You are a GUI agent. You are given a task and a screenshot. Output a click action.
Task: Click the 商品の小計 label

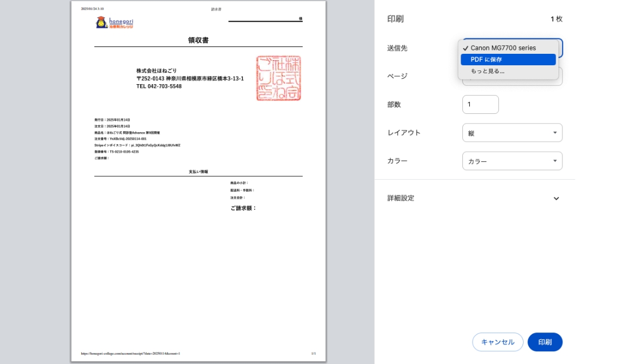(x=239, y=183)
